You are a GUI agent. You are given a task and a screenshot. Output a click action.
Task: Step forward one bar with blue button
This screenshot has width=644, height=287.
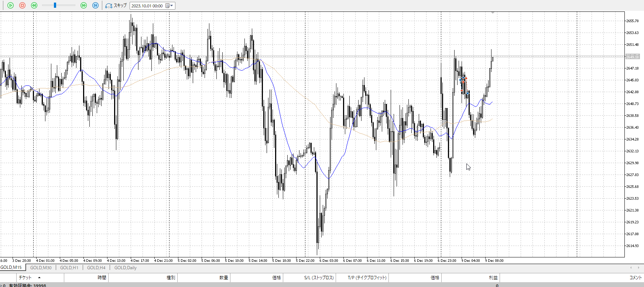(95, 6)
